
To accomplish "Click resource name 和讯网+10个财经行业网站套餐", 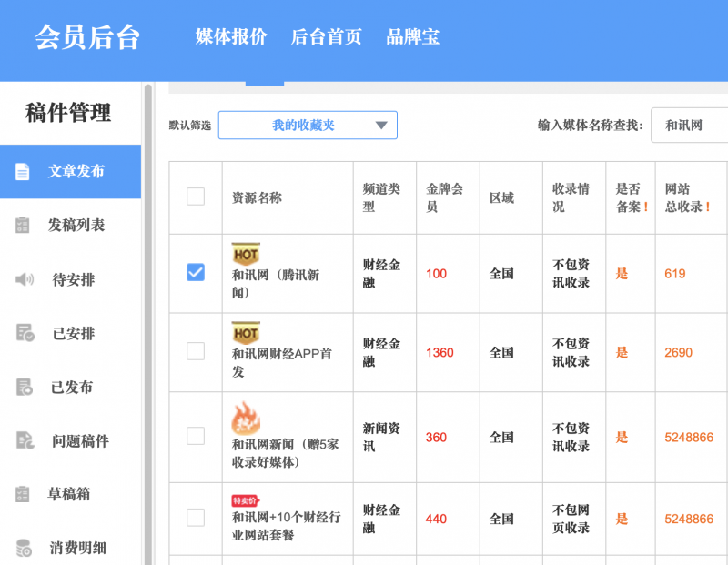I will tap(286, 526).
